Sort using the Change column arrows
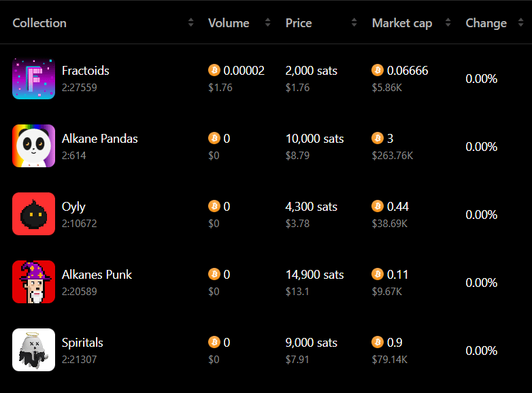 coord(521,22)
